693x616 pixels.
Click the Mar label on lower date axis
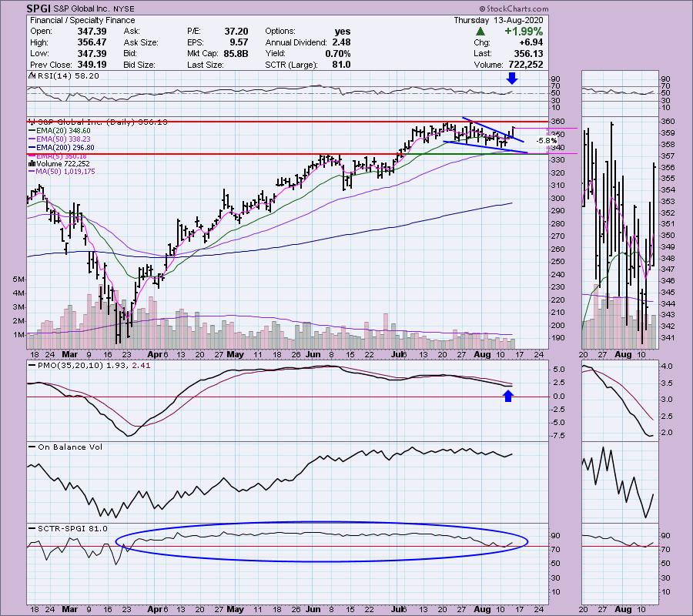pyautogui.click(x=69, y=609)
